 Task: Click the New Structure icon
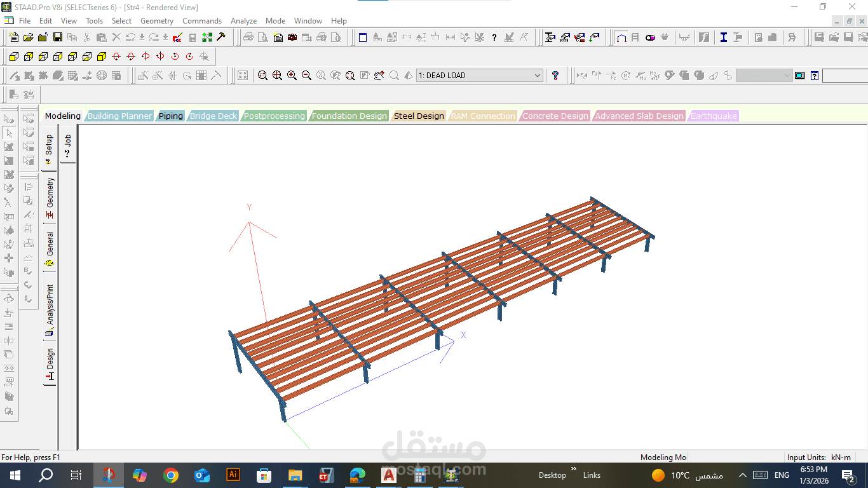point(14,37)
